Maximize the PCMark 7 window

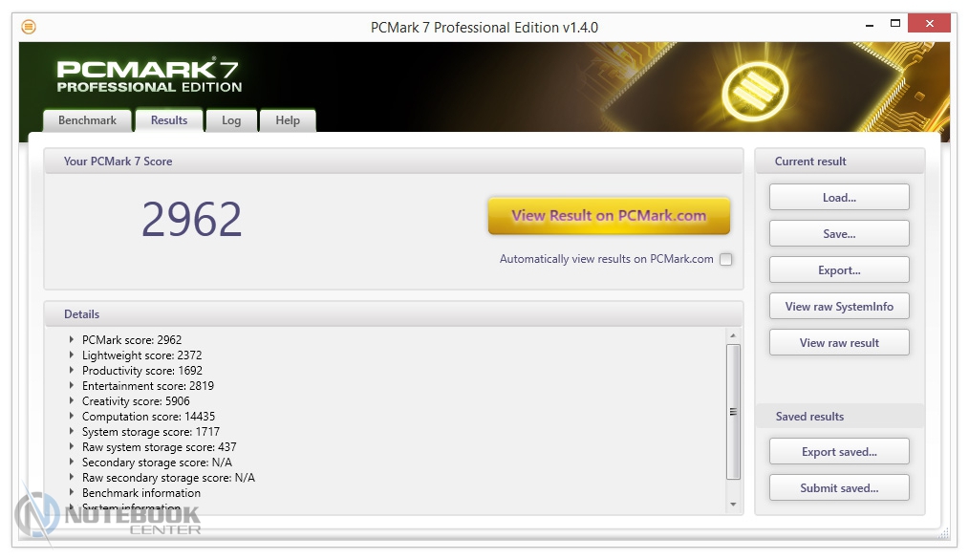click(x=894, y=23)
